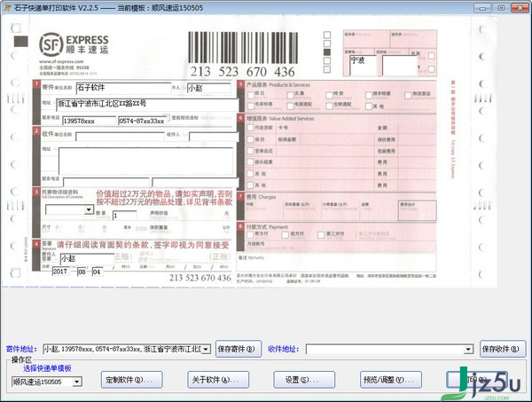Edit sender company field containing 石子软件
This screenshot has width=532, height=402.
124,88
